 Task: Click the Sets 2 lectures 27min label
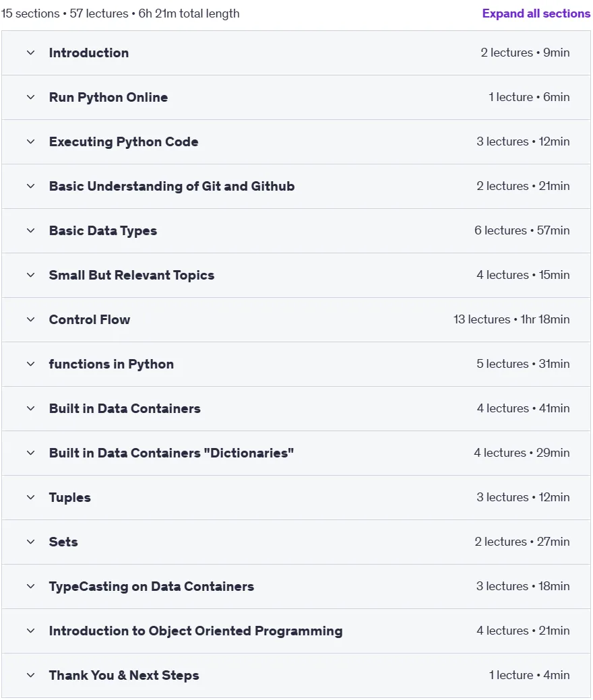(522, 542)
